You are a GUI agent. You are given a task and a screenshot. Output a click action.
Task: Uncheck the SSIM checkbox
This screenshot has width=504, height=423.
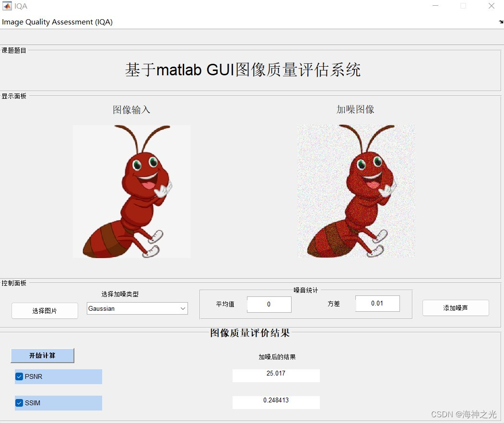(x=19, y=403)
